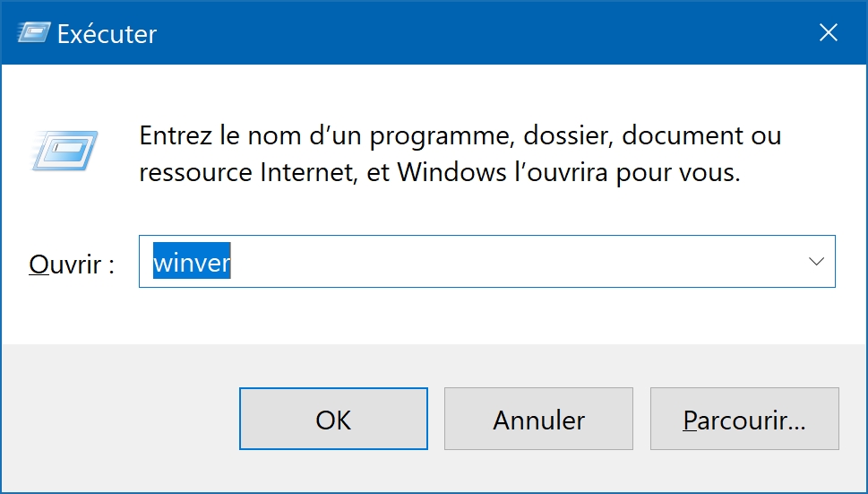Image resolution: width=868 pixels, height=494 pixels.
Task: Click the "Entrez le nom d'un programme" text line
Action: point(460,135)
